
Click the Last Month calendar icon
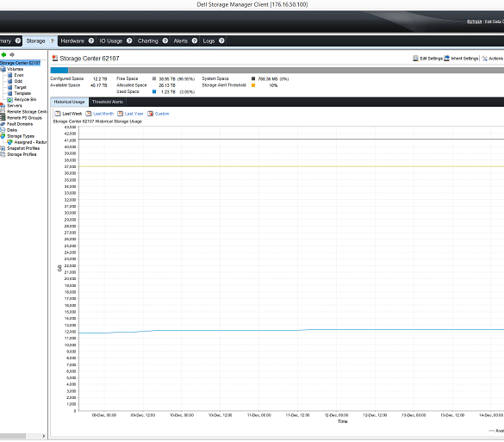pos(89,114)
